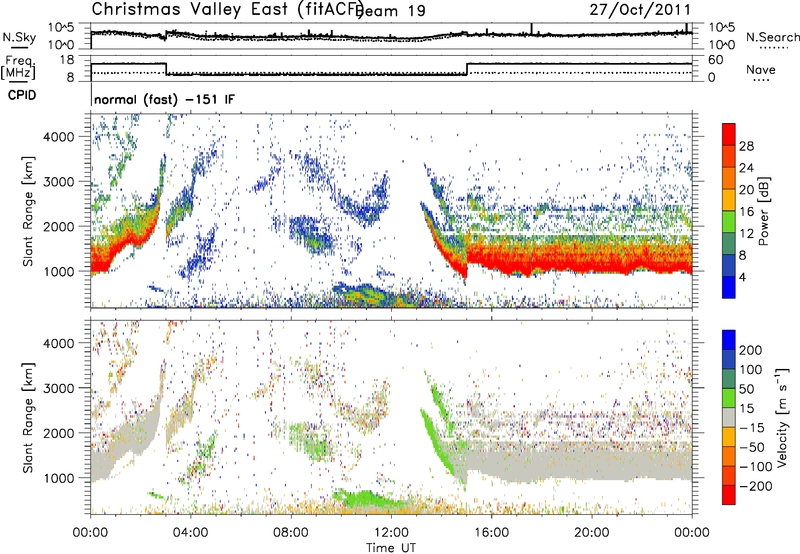Click the frequency step-up at 15:00 in frequency panel
This screenshot has width=800, height=554.
pos(467,69)
